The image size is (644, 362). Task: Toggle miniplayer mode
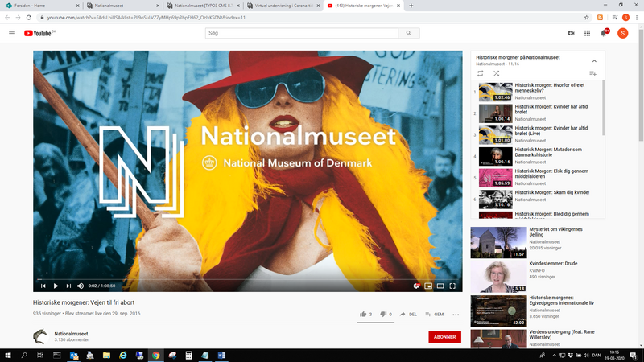point(428,286)
